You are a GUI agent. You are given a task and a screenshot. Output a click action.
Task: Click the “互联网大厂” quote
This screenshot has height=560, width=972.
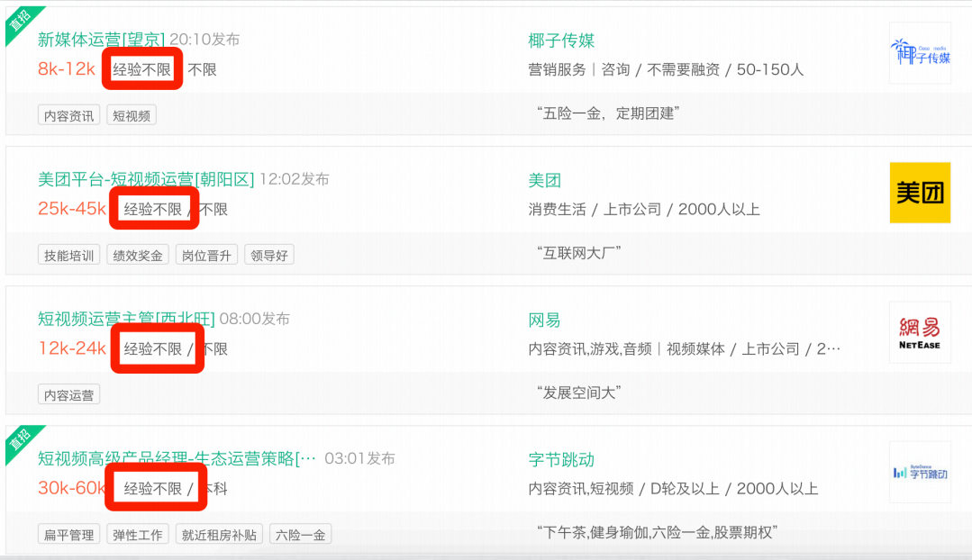pyautogui.click(x=579, y=253)
